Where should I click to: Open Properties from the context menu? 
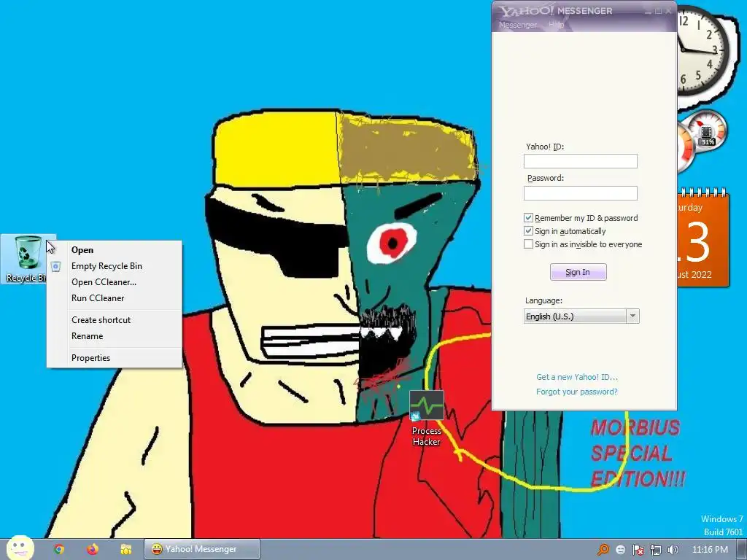[x=115, y=358]
